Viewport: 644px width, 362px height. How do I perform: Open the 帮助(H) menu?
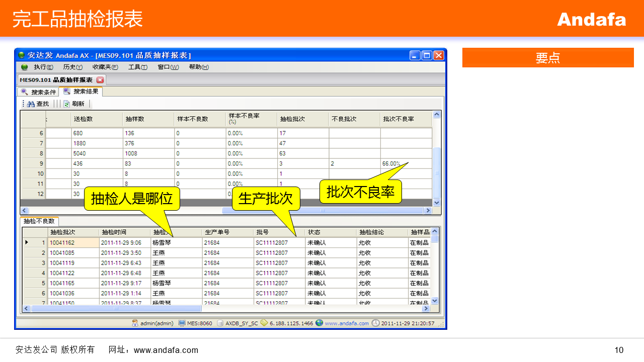click(199, 67)
